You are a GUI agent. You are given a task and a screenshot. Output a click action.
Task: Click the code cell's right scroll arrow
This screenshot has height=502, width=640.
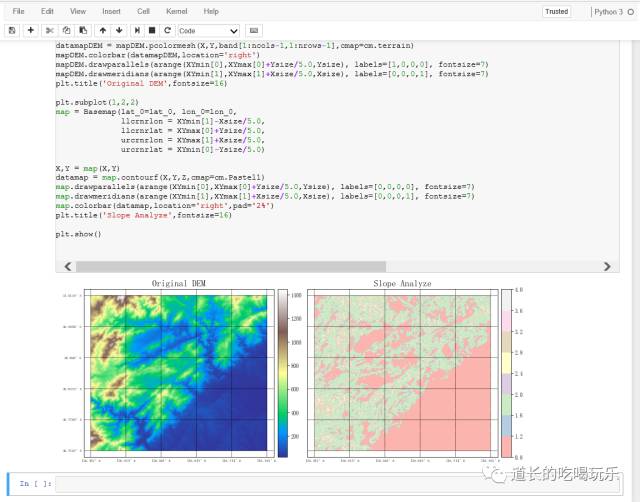[x=607, y=267]
